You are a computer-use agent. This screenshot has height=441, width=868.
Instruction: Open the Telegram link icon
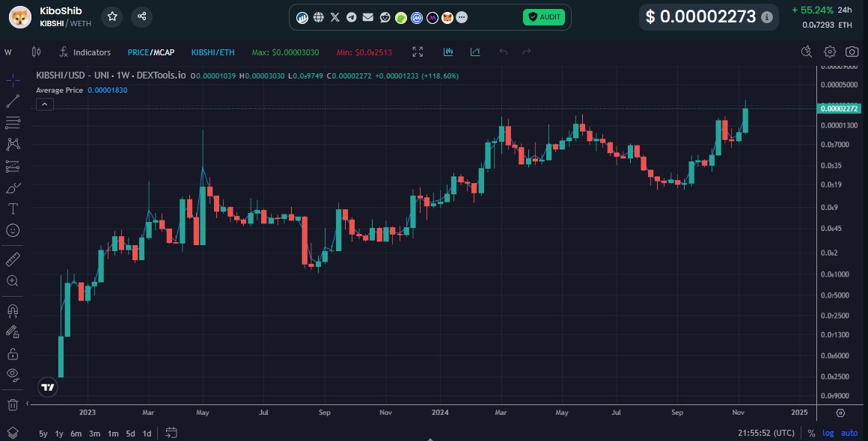click(352, 17)
